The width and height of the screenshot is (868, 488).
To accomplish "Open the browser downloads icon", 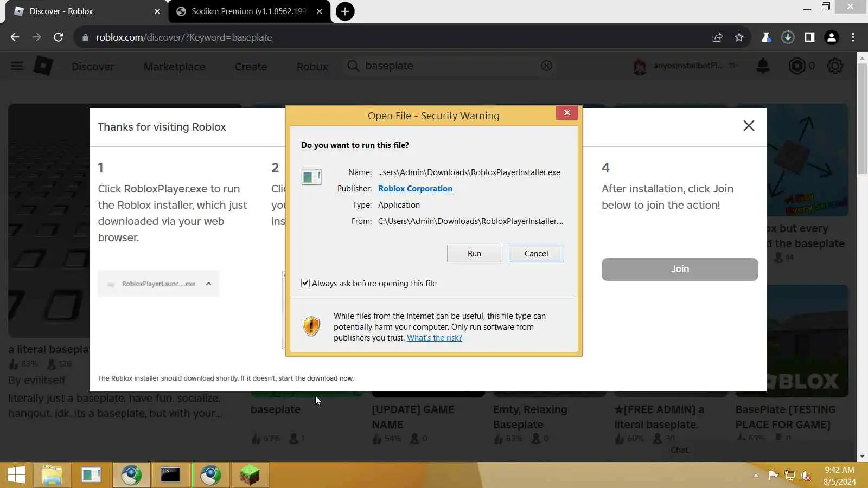I will tap(788, 37).
